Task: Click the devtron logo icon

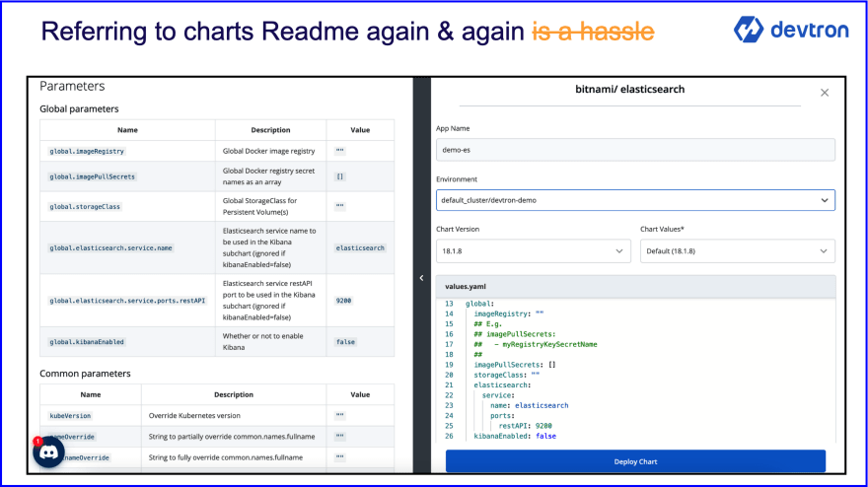Action: coord(749,30)
